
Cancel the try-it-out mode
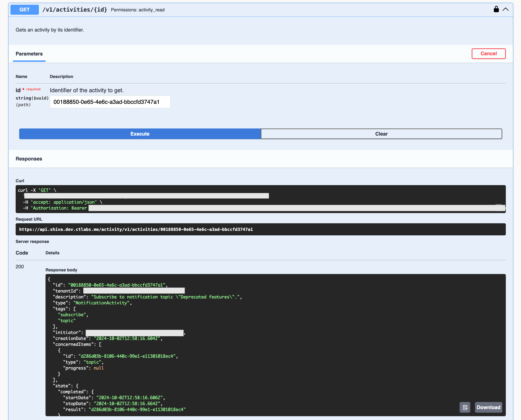click(x=488, y=54)
